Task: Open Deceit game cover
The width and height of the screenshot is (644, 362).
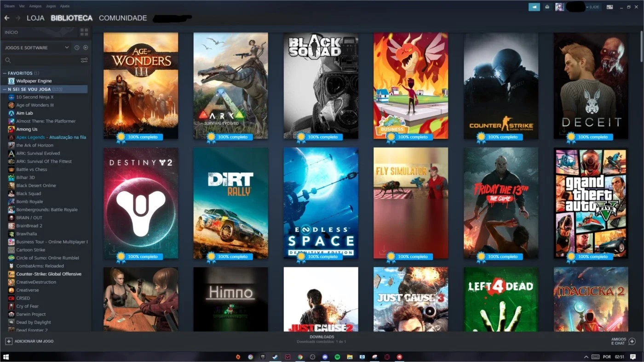Action: click(x=591, y=85)
